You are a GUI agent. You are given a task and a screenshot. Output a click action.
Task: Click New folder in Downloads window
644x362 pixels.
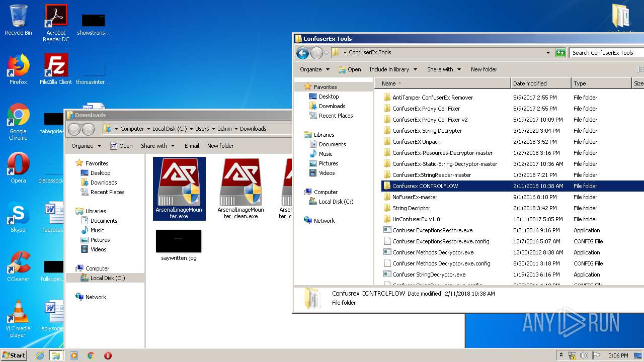[220, 146]
